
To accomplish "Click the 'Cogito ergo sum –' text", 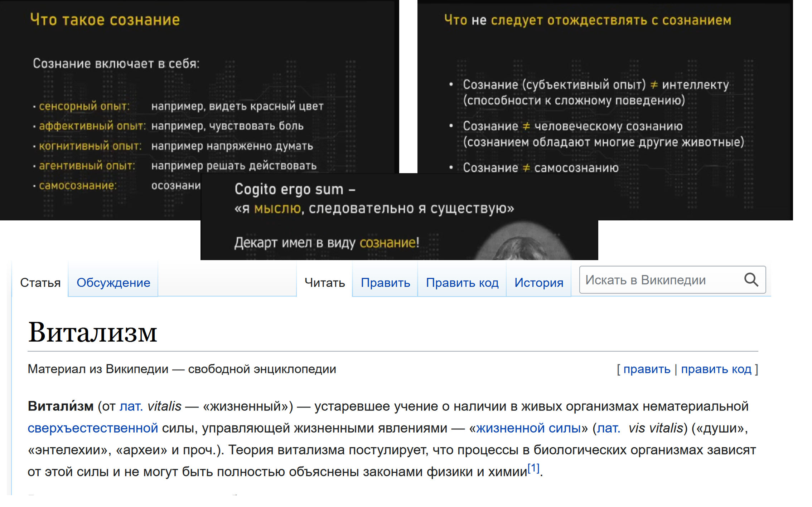I will (x=295, y=189).
